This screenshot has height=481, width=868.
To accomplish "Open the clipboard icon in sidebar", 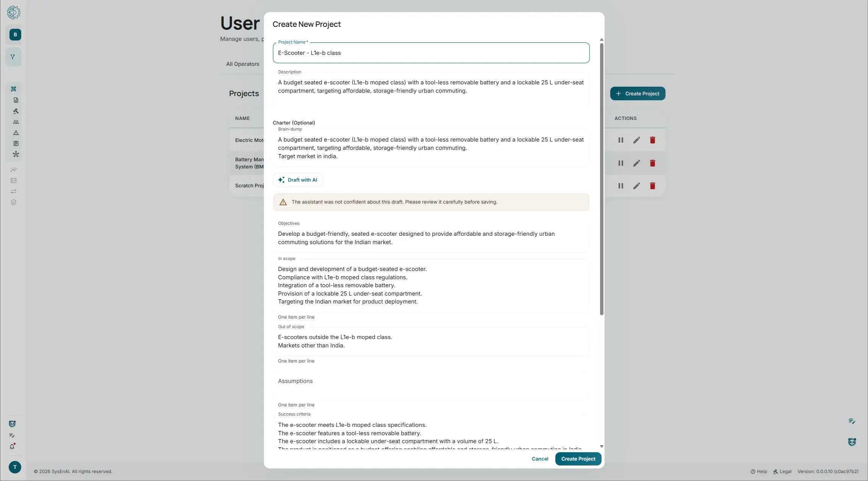I will tap(16, 143).
